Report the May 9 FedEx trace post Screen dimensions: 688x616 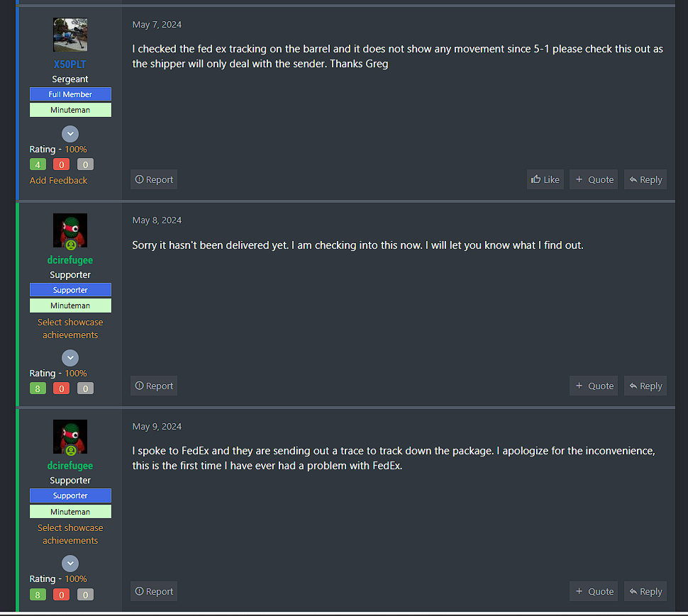154,591
